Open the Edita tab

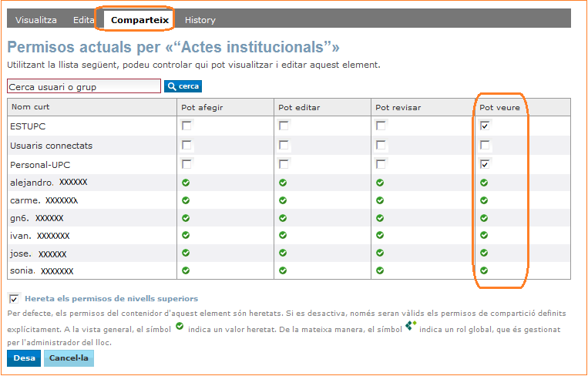[84, 20]
